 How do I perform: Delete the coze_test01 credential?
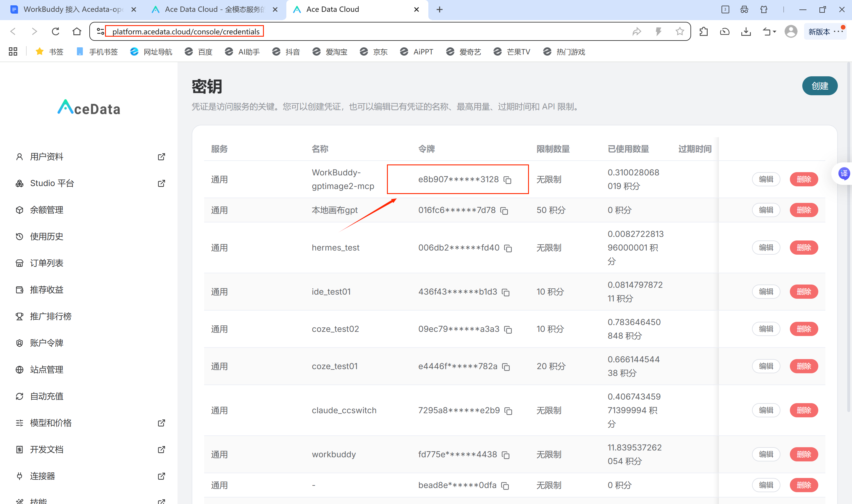pos(803,366)
